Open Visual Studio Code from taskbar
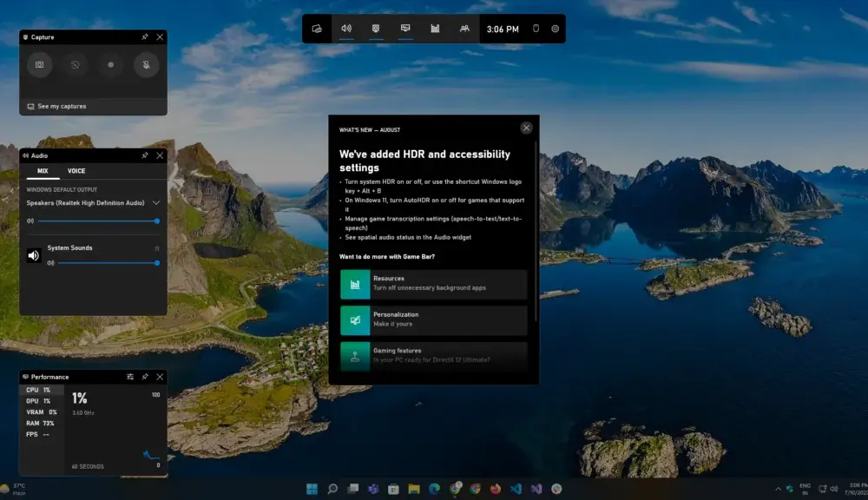The height and width of the screenshot is (500, 868). click(516, 489)
